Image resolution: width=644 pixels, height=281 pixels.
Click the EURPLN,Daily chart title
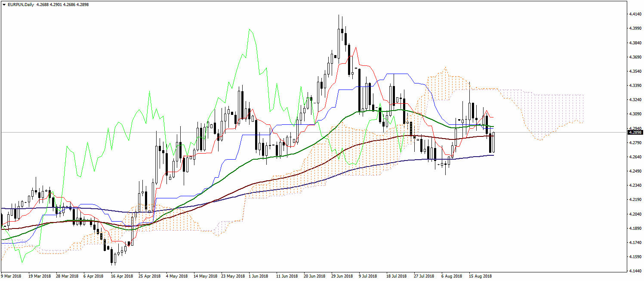click(21, 5)
